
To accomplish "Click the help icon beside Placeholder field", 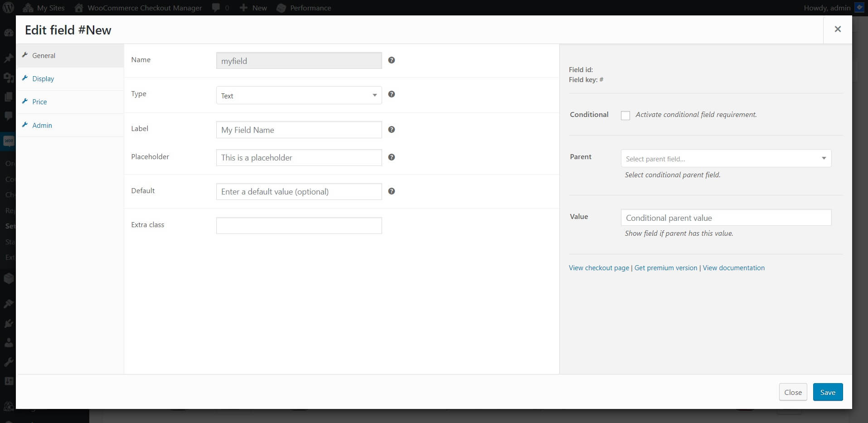I will 392,157.
